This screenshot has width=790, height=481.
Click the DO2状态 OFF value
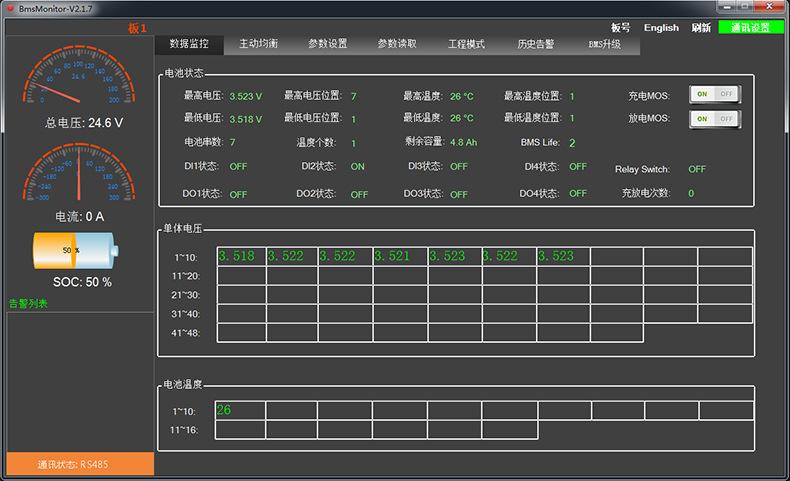point(359,194)
